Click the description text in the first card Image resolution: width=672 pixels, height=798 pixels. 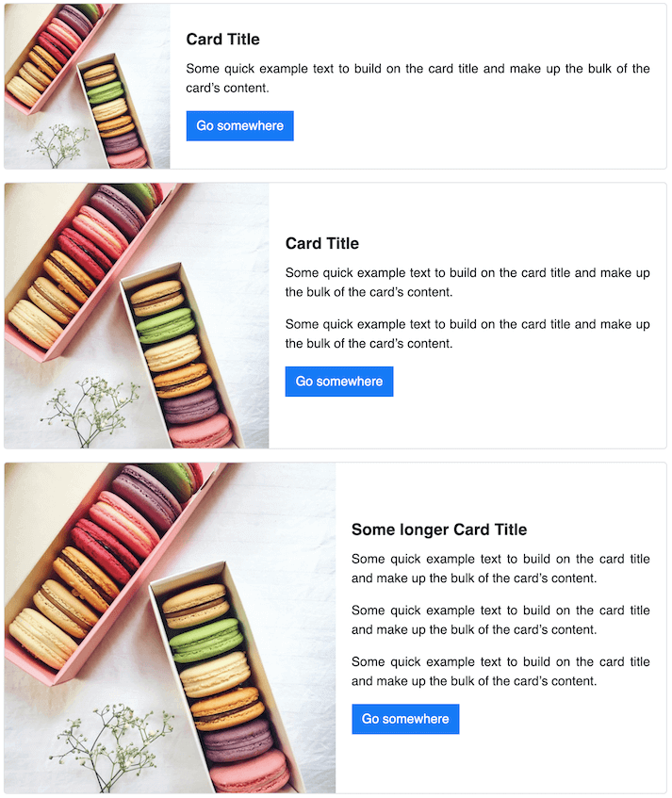point(415,77)
